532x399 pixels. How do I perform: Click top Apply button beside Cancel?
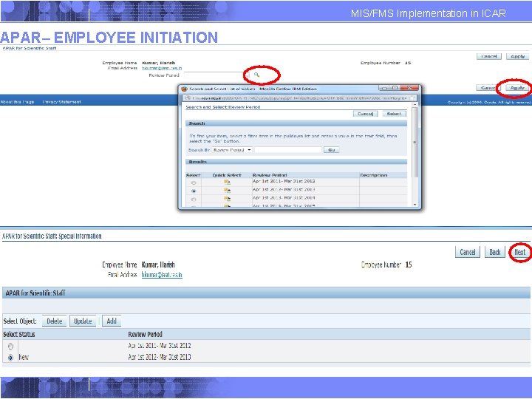click(517, 56)
